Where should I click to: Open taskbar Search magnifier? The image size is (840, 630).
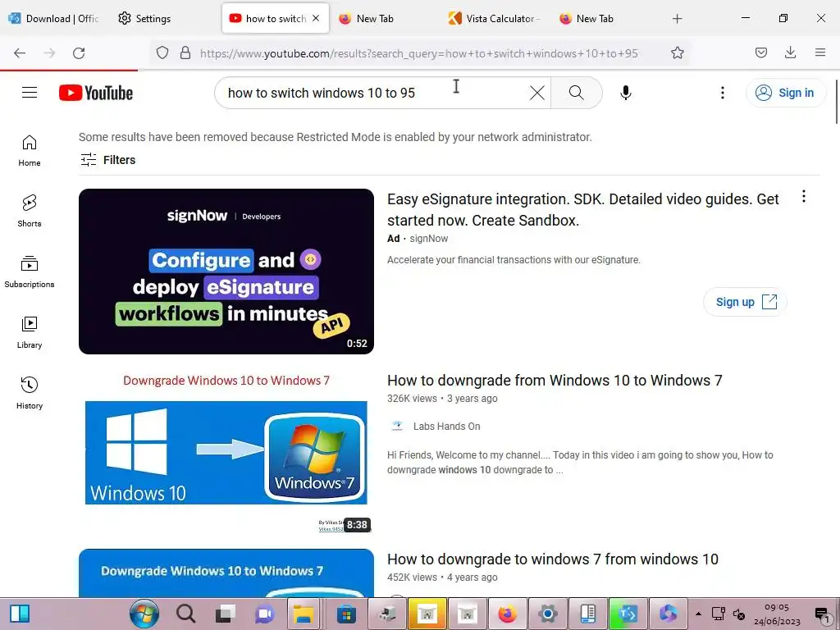click(186, 614)
